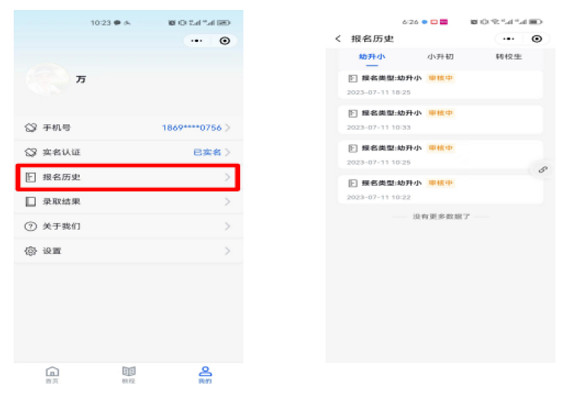Click the 设置 gear icon

(x=30, y=251)
